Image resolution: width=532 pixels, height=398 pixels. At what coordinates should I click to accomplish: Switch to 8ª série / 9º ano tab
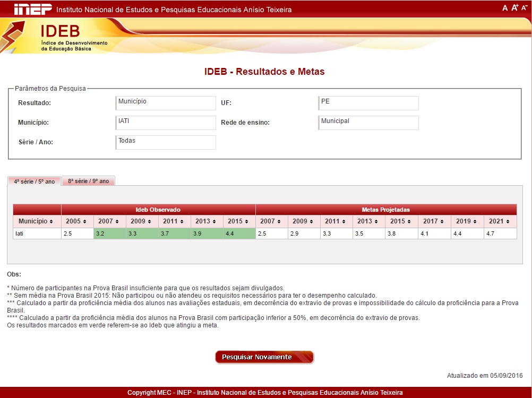tap(89, 181)
